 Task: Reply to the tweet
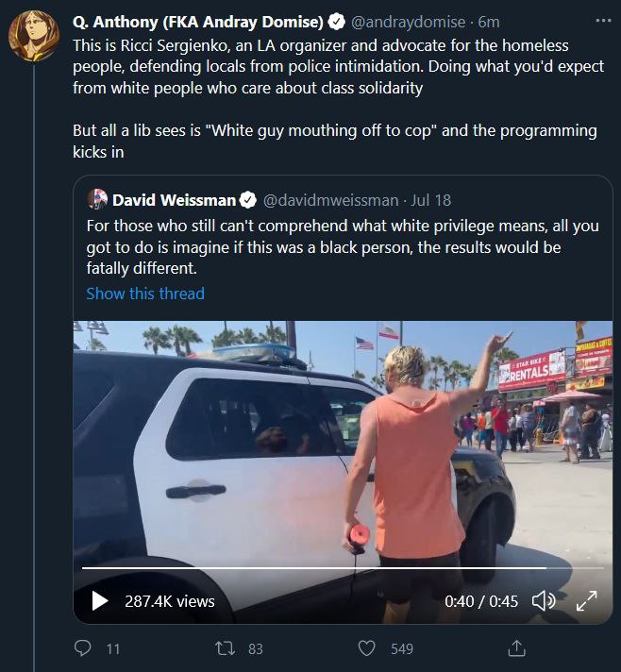(x=85, y=648)
